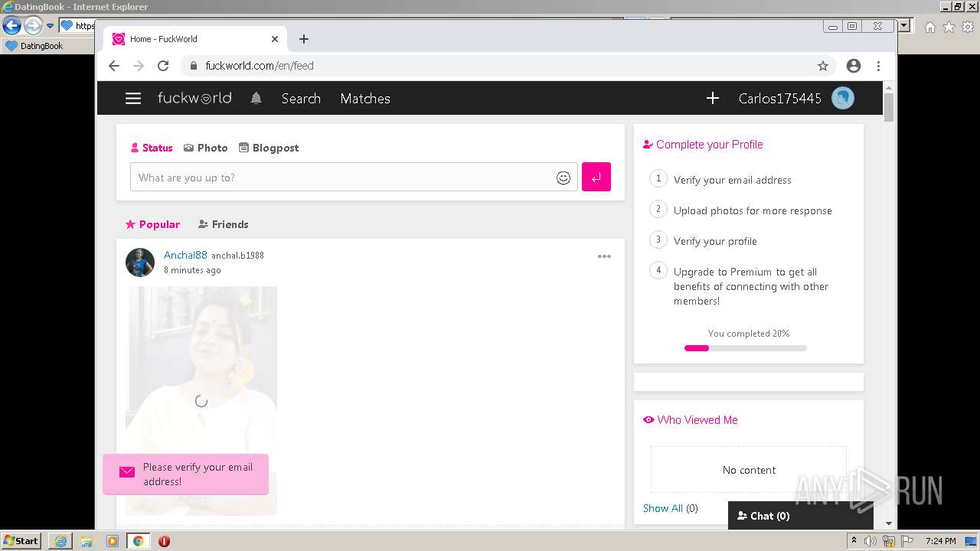The height and width of the screenshot is (551, 980).
Task: Open IE tools gear icon
Action: click(x=968, y=27)
